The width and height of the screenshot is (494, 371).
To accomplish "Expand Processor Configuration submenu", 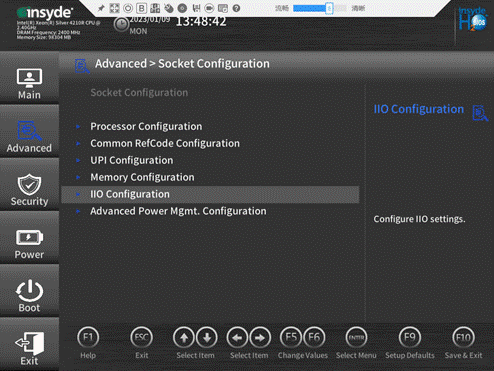I will point(146,127).
